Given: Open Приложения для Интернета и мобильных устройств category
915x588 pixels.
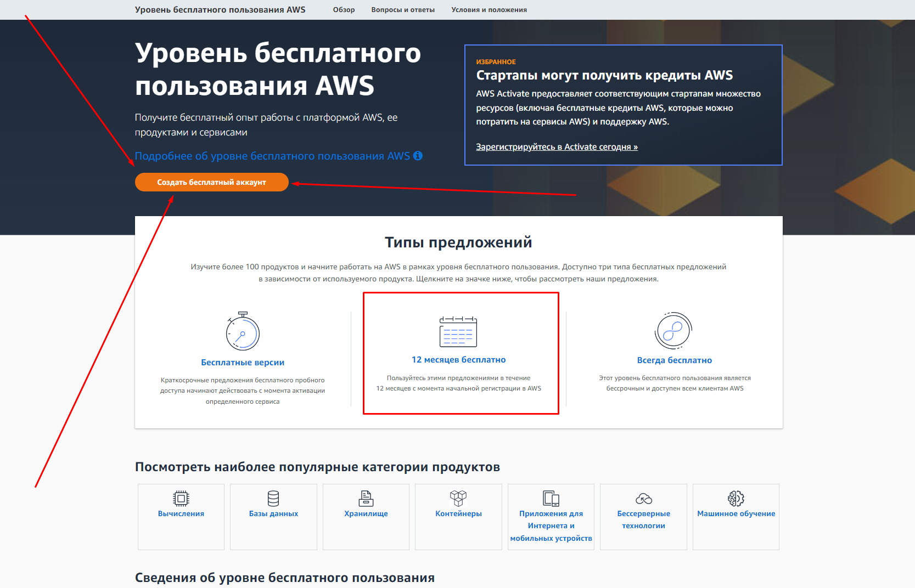Looking at the screenshot, I should pyautogui.click(x=551, y=517).
